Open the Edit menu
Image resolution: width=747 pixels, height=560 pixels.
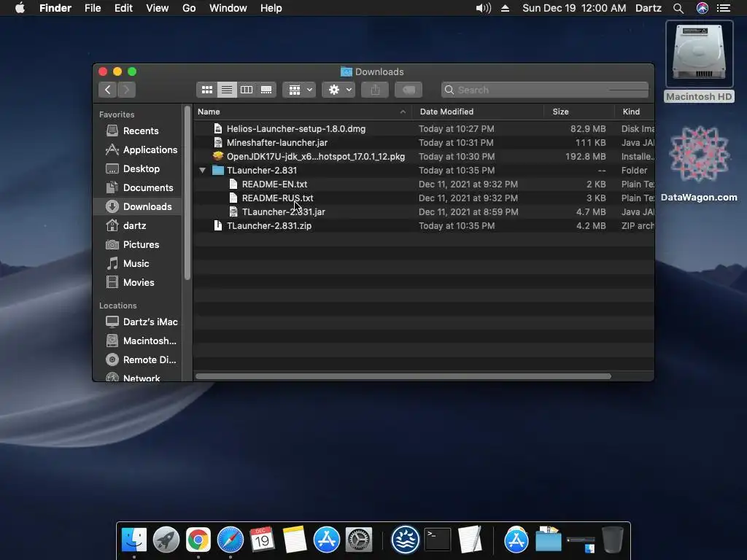point(123,8)
